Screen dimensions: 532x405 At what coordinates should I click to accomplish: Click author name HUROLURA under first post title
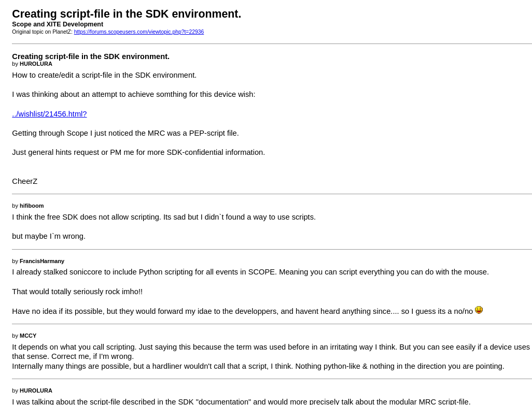pyautogui.click(x=36, y=64)
